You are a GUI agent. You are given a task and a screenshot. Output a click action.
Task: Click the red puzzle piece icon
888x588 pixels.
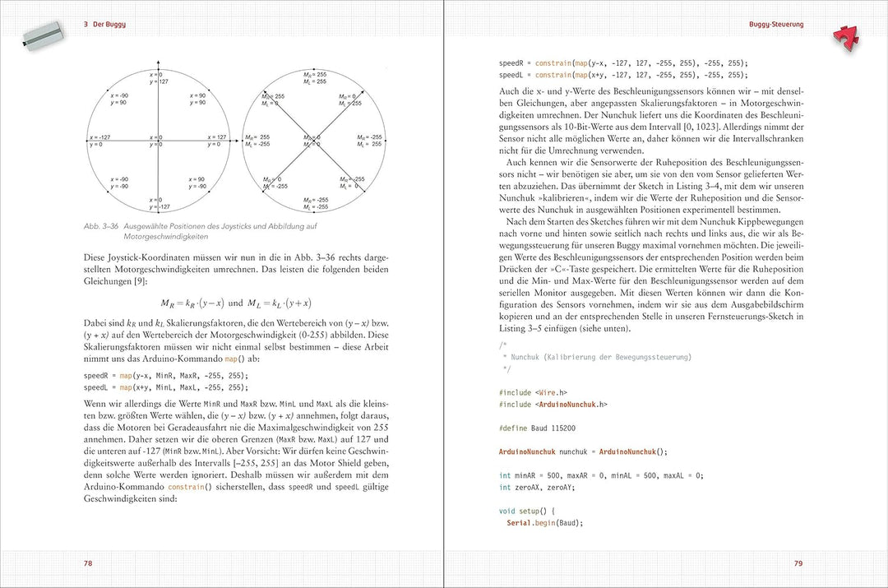[x=847, y=39]
